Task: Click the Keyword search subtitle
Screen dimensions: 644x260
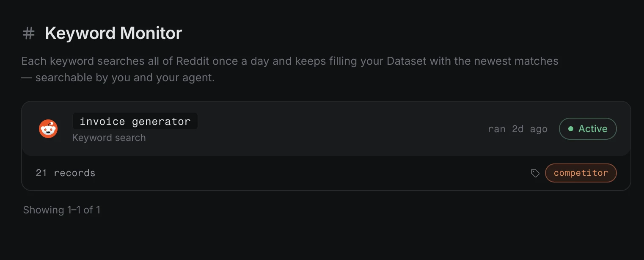Action: coord(109,138)
